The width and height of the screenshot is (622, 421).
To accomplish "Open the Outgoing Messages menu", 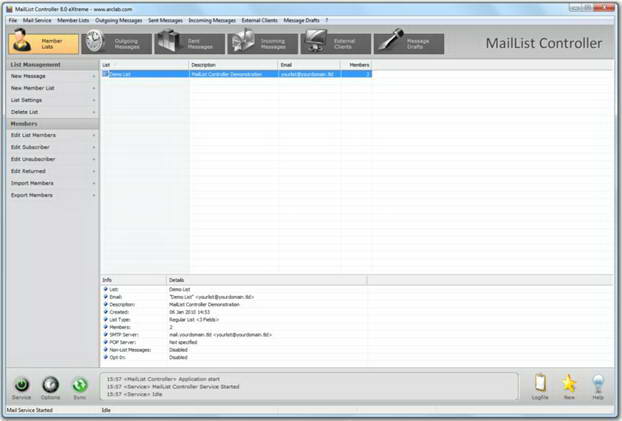I will coord(118,20).
